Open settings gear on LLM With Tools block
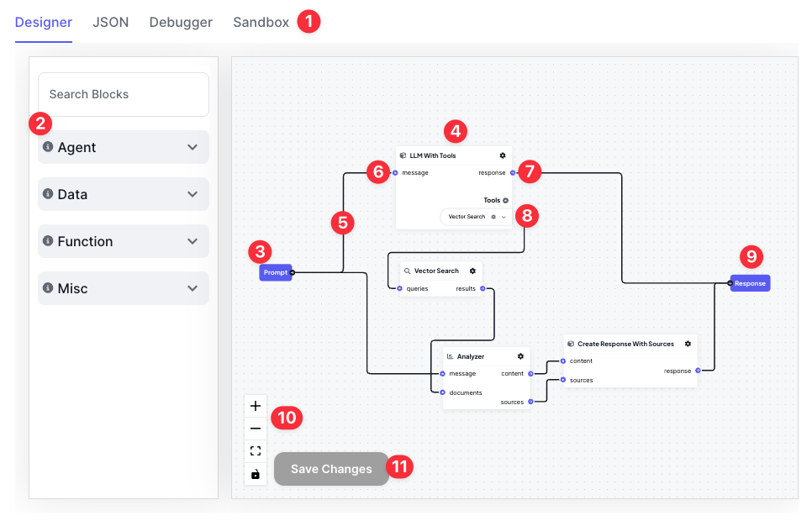812x521 pixels. [503, 155]
